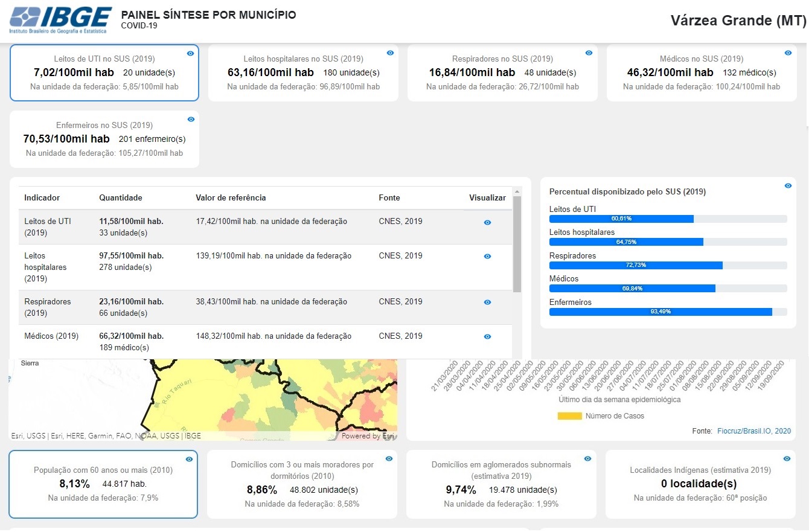
Task: Select the Domicílios com 3 ou mais moradores card
Action: click(x=302, y=484)
